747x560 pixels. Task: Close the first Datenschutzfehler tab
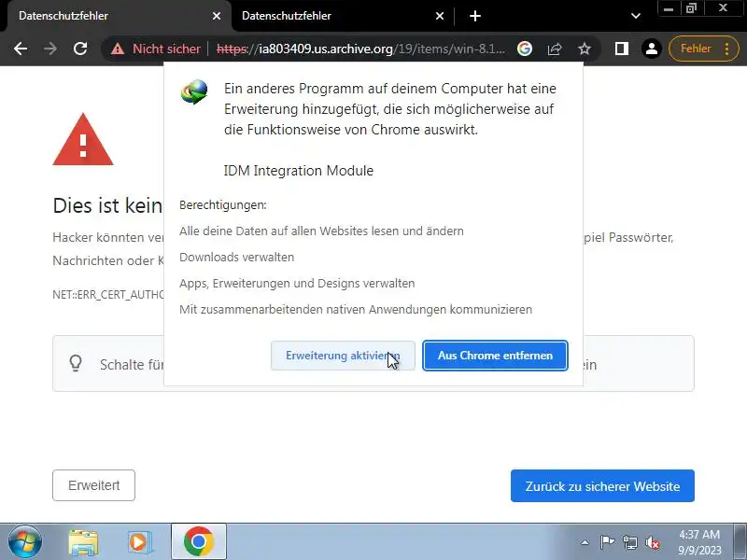click(217, 16)
